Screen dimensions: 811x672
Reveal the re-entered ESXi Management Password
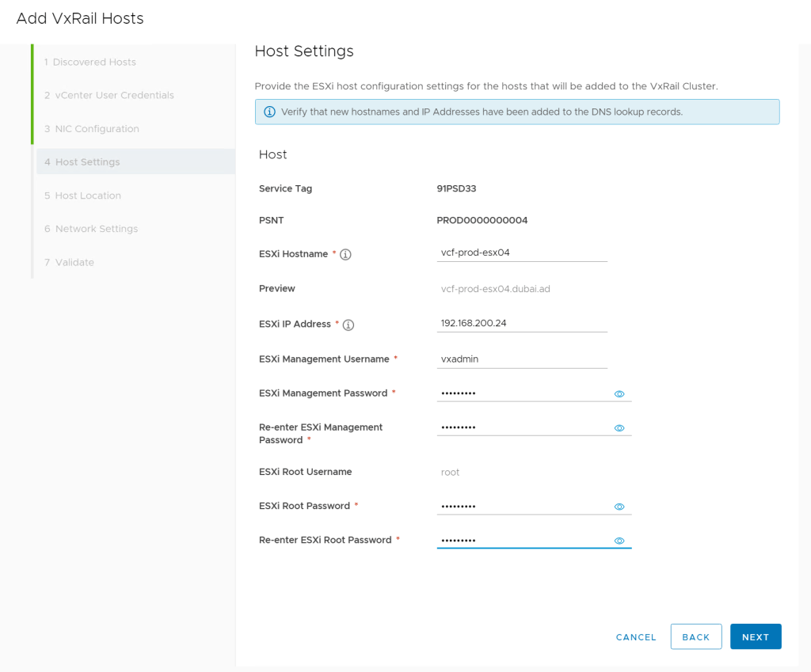[x=619, y=428]
